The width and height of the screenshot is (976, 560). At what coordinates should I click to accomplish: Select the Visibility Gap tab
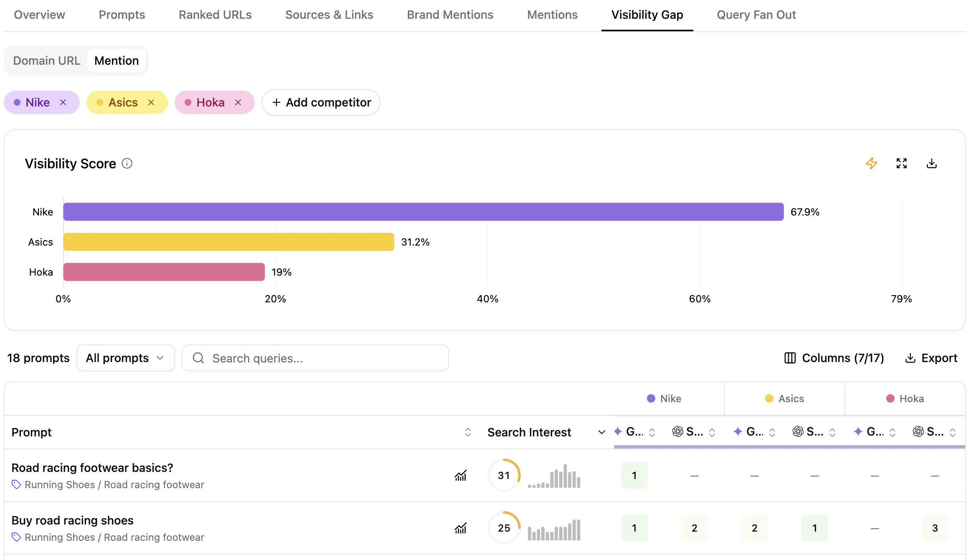[x=647, y=15]
